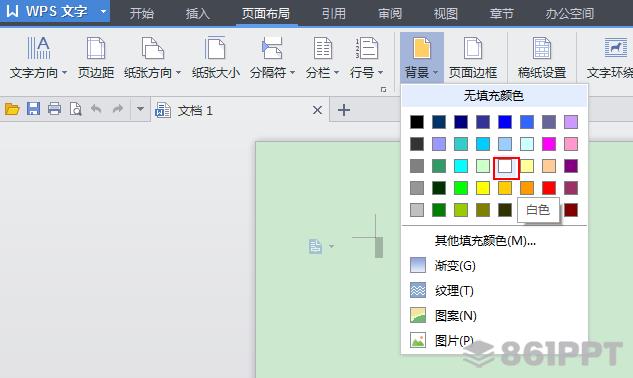Open the 纸张方向 paper orientation tool

(x=152, y=57)
